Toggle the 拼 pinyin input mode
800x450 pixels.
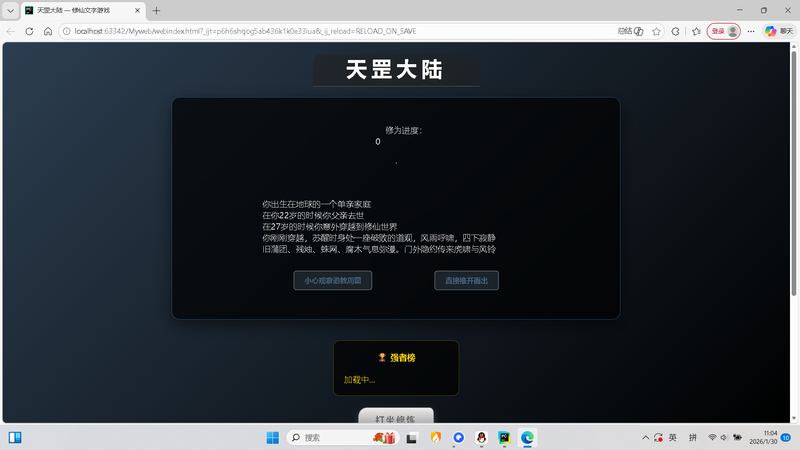coord(692,438)
